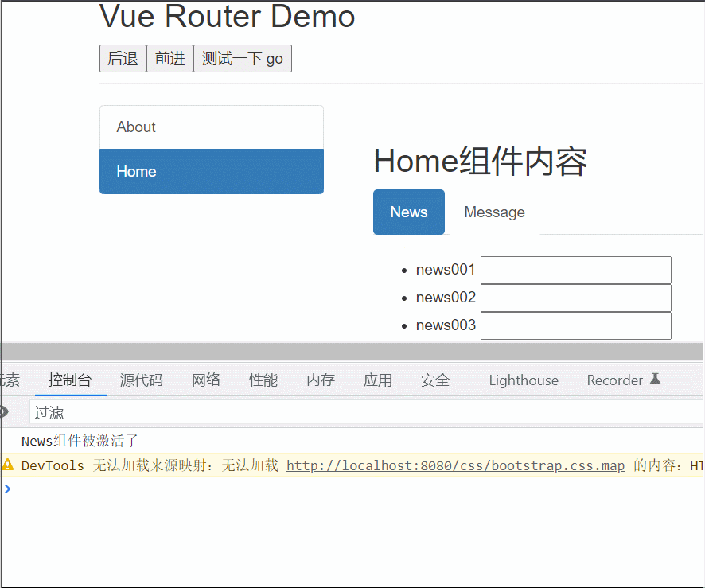705x588 pixels.
Task: Open the 性能 performance tab
Action: (x=263, y=380)
